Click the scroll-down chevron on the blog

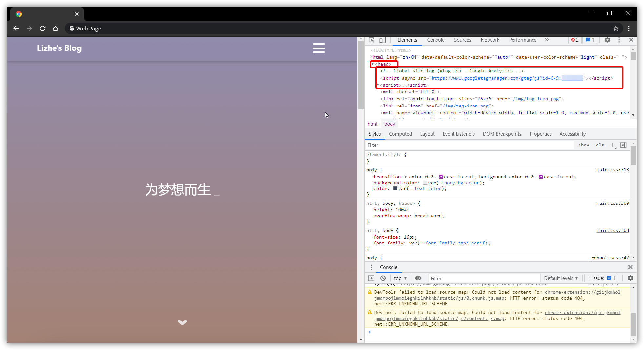pyautogui.click(x=182, y=322)
